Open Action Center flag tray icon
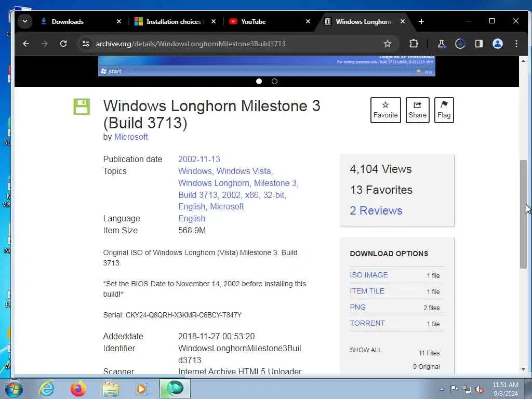 454,389
